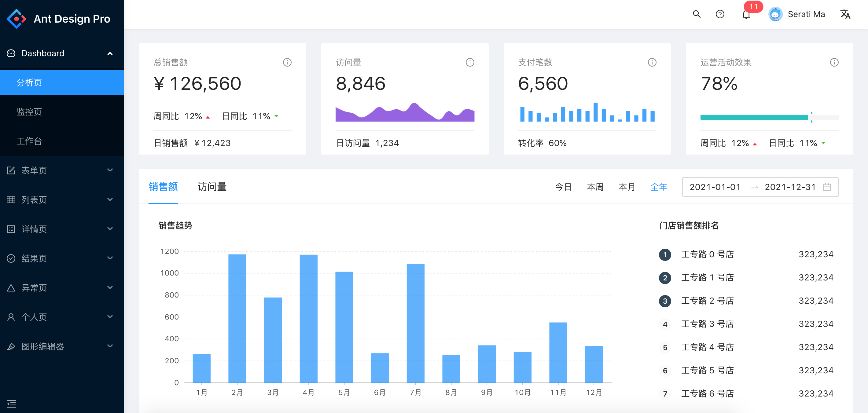Screen dimensions: 868x413
Task: Click the 运营活动效果 teal progress bar
Action: tap(754, 117)
